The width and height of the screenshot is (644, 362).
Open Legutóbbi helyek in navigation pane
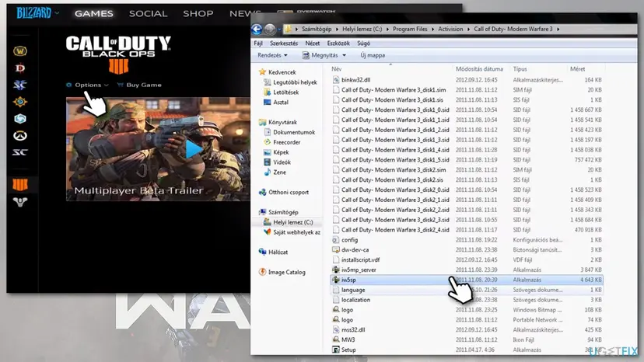click(x=291, y=82)
